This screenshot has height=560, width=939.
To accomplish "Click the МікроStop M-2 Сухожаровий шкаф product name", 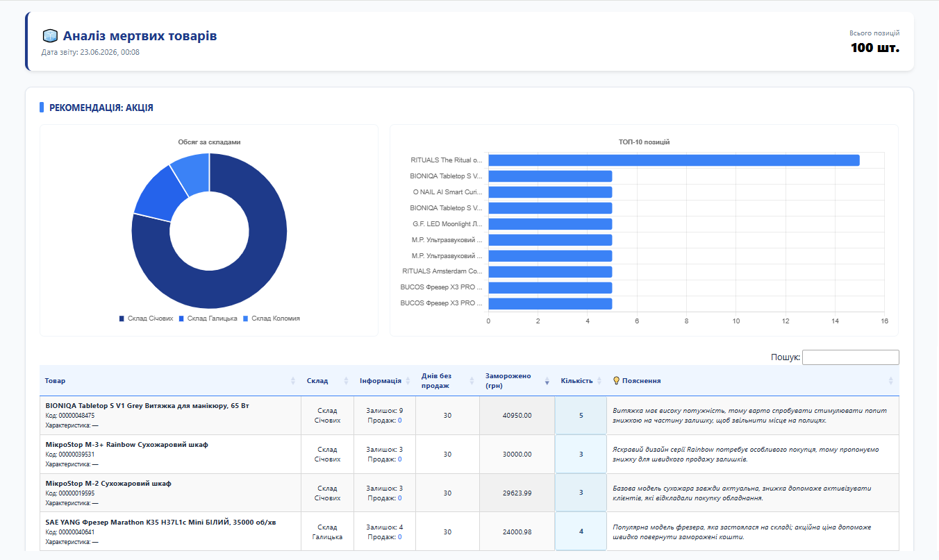I will tap(108, 484).
